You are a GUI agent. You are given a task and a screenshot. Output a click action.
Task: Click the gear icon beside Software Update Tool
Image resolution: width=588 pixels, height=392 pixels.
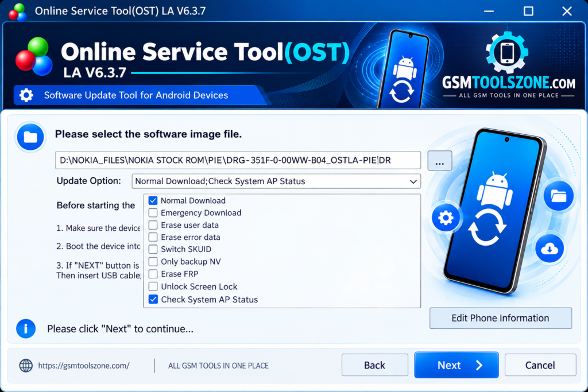pos(26,95)
